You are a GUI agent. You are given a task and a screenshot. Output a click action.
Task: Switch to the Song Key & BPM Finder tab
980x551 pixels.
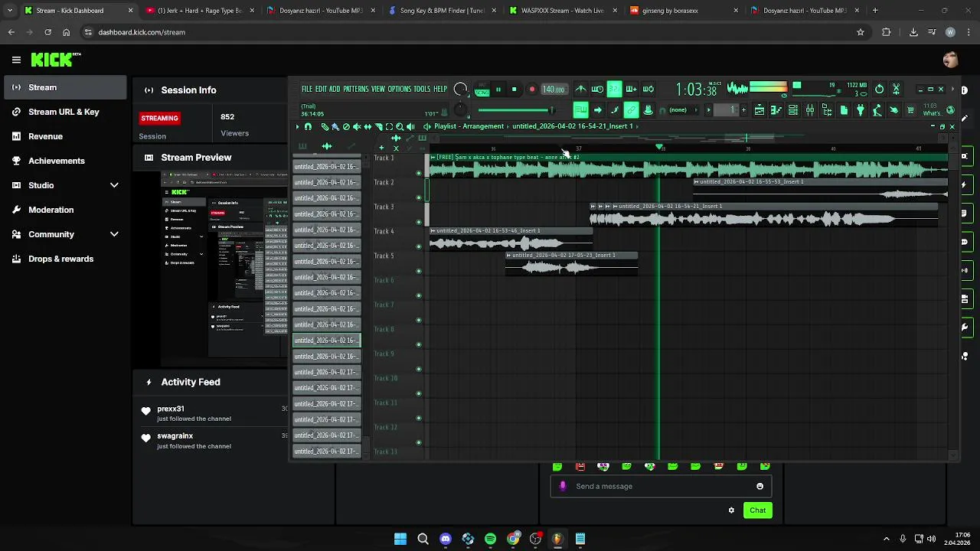click(443, 11)
